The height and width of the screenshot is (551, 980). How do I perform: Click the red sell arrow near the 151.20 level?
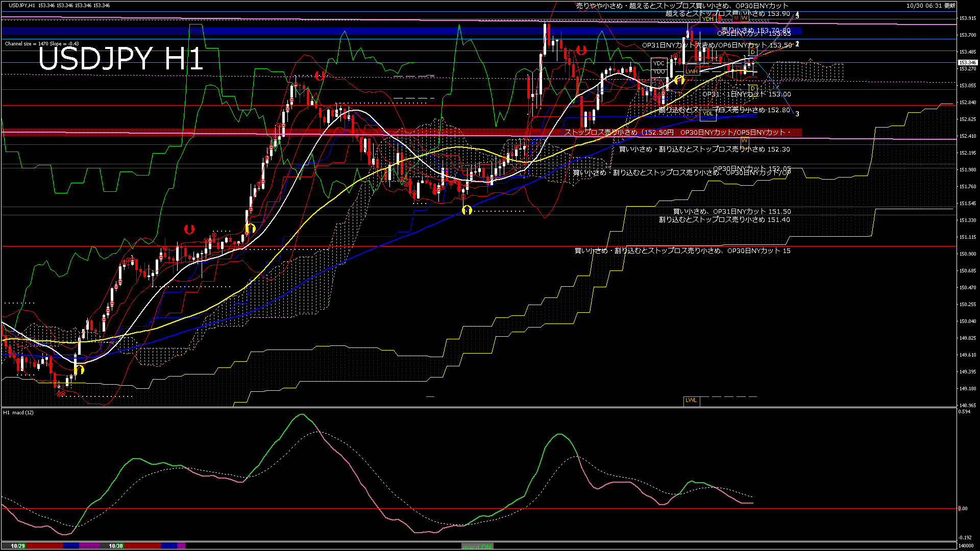[189, 229]
